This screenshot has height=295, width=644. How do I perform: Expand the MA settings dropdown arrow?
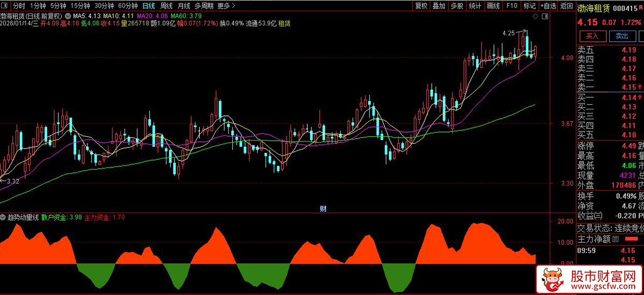pyautogui.click(x=68, y=16)
